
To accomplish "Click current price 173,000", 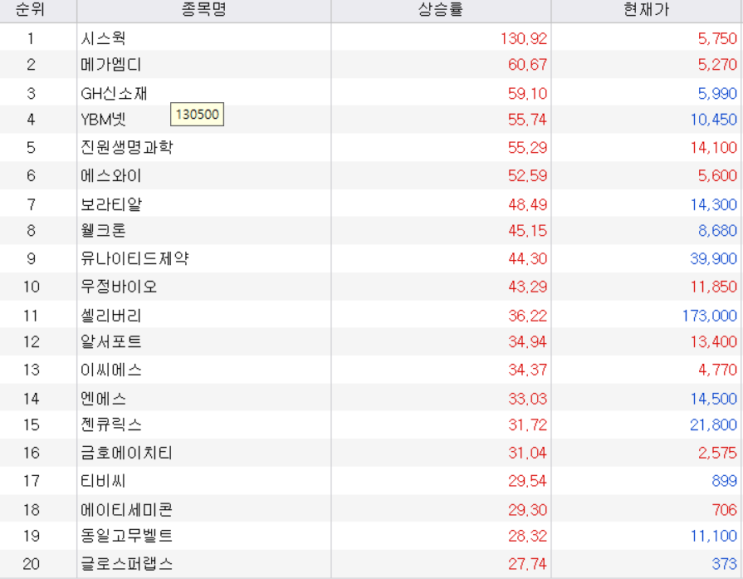I will point(710,316).
